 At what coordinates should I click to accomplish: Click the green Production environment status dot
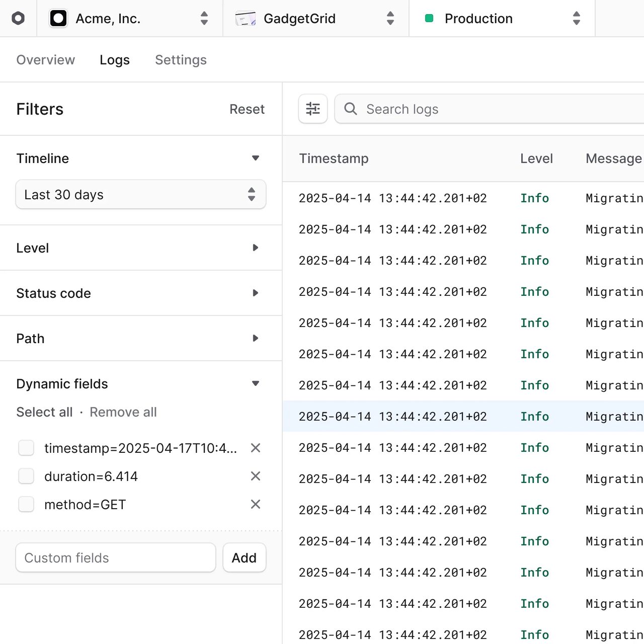[x=429, y=19]
